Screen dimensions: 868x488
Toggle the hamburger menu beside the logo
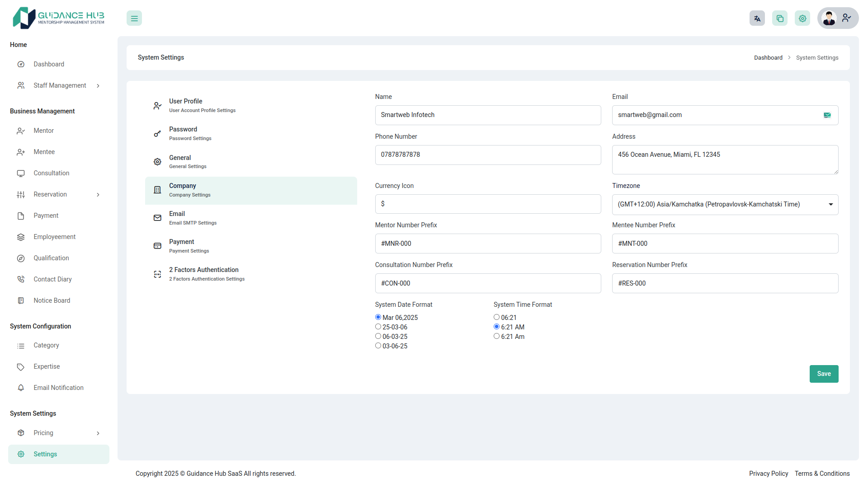coord(134,18)
